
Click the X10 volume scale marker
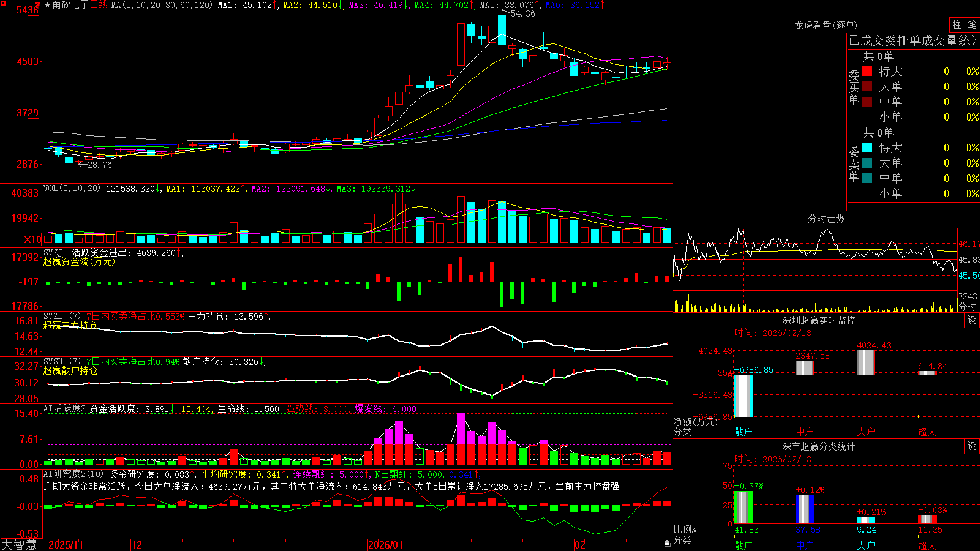(x=32, y=239)
